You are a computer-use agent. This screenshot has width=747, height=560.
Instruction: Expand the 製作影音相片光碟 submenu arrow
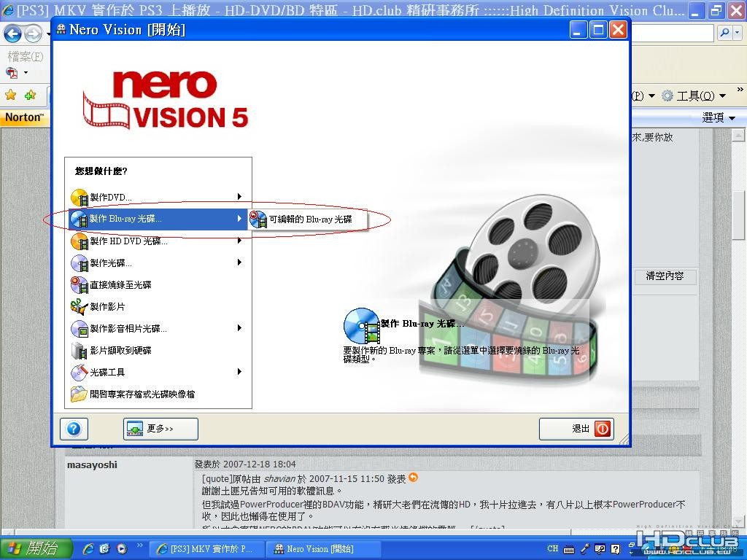coord(239,328)
